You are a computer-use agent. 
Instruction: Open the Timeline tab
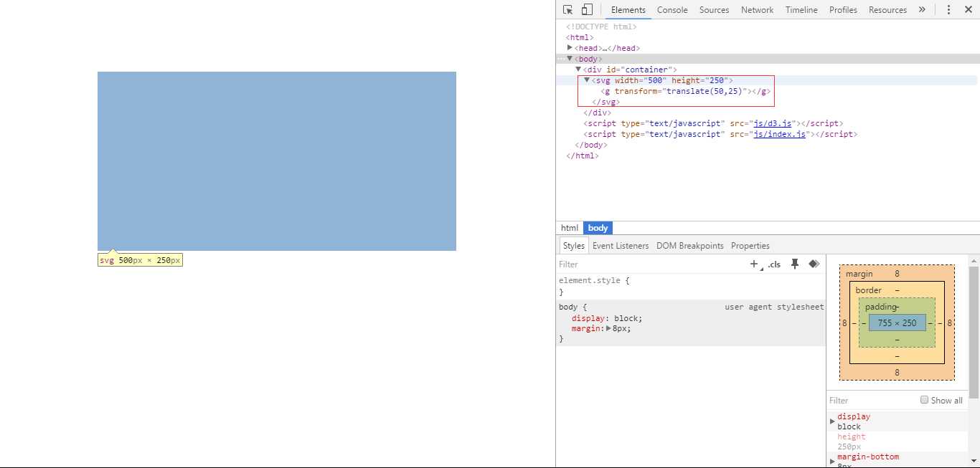801,10
